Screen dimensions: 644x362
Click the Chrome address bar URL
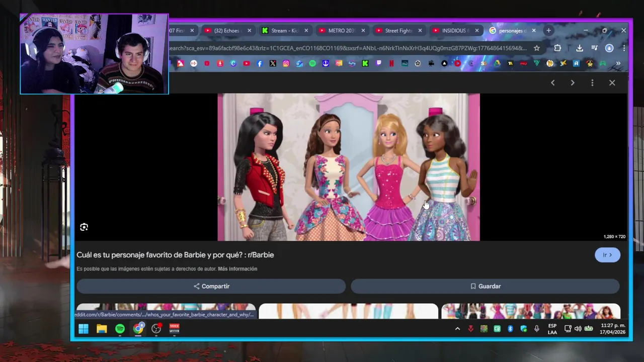(348, 48)
